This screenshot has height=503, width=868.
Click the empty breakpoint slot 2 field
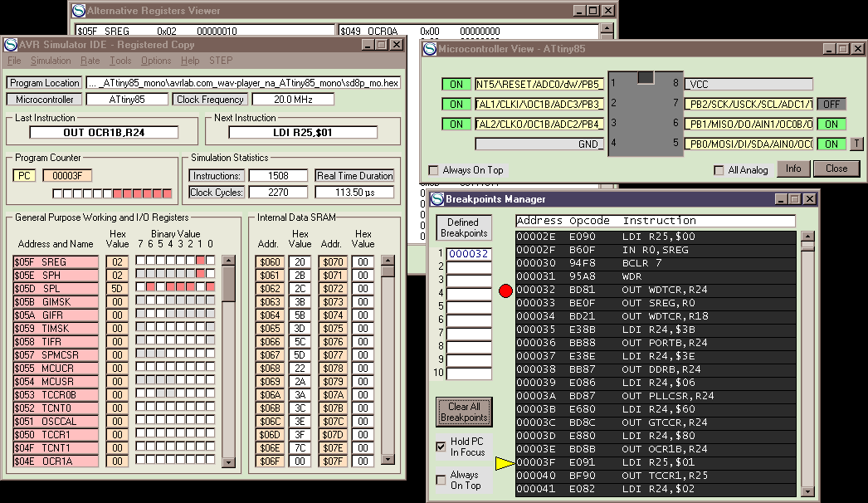(x=469, y=267)
